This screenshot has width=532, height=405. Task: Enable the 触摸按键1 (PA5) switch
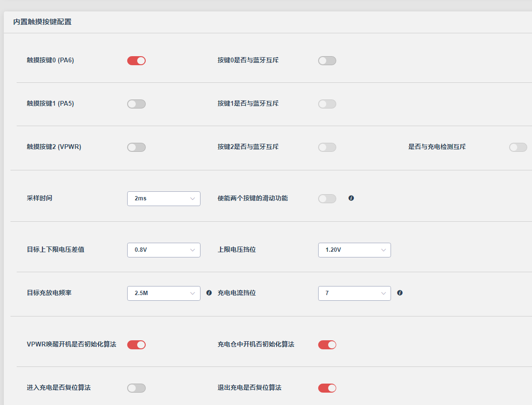(136, 104)
